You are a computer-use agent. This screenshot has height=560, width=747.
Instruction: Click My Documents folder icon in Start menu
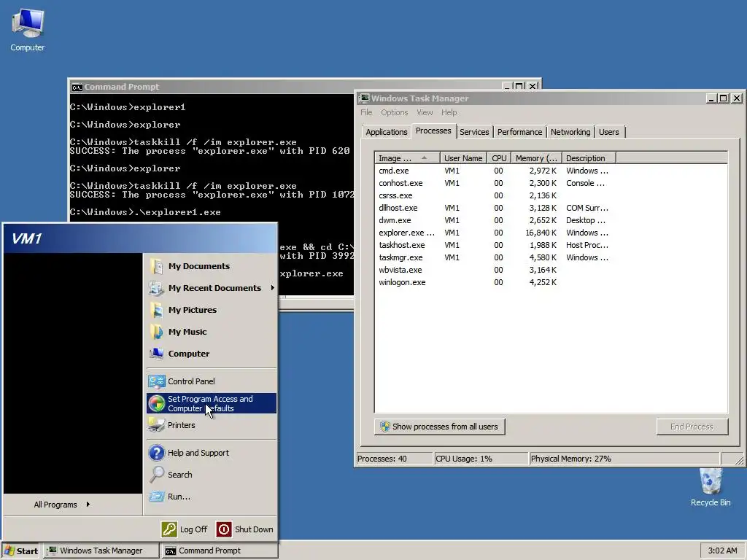tap(156, 266)
